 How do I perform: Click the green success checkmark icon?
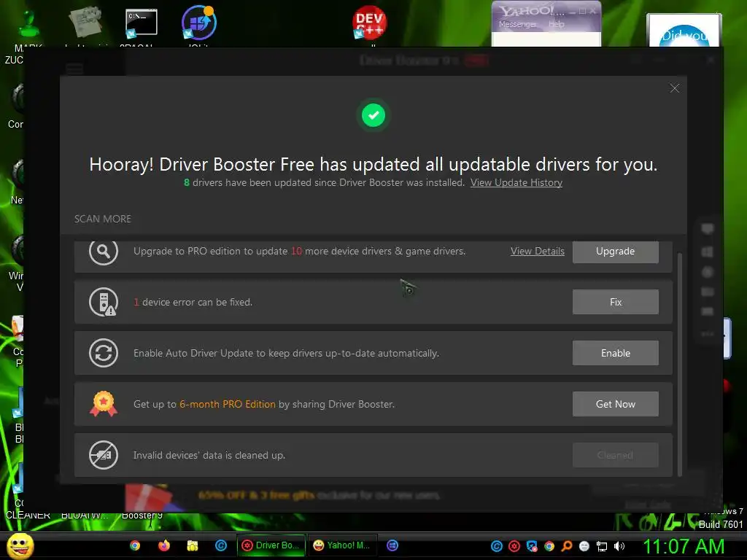pos(373,115)
